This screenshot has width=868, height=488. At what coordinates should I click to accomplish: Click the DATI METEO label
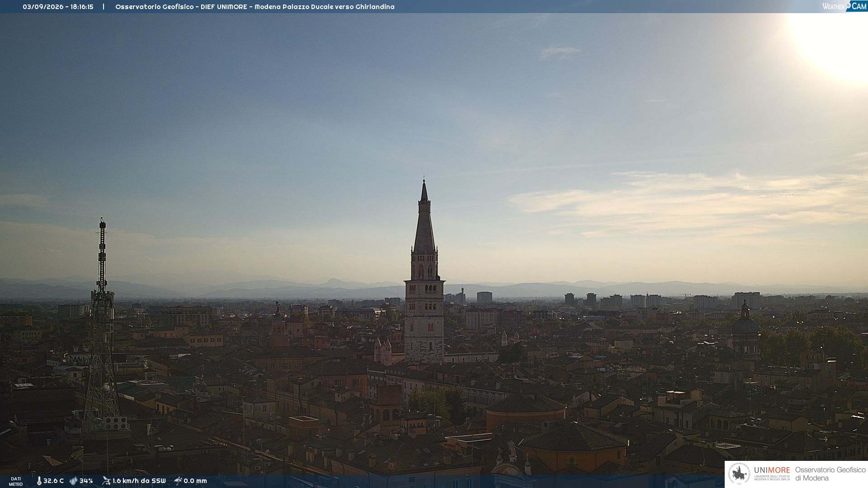click(x=16, y=482)
